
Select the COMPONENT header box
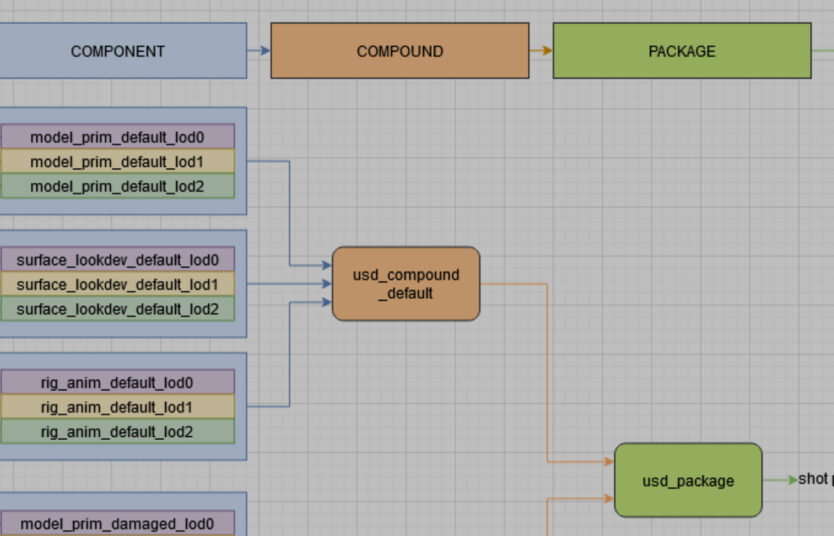118,51
